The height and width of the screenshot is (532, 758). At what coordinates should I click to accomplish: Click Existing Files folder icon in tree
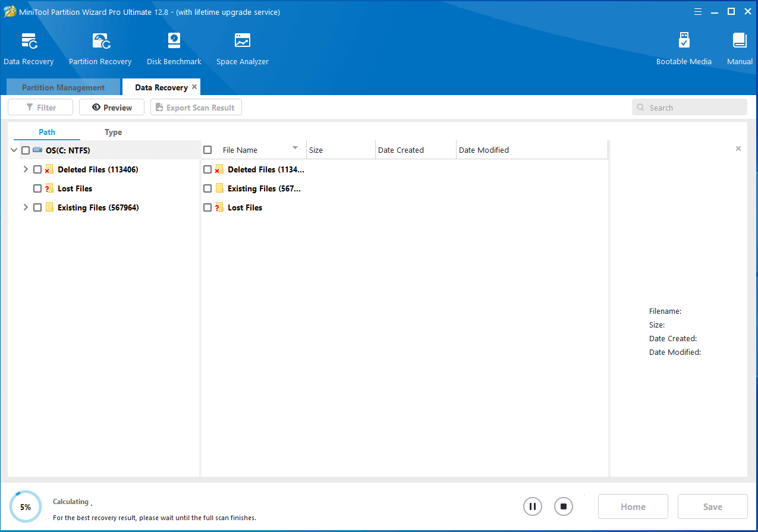49,207
